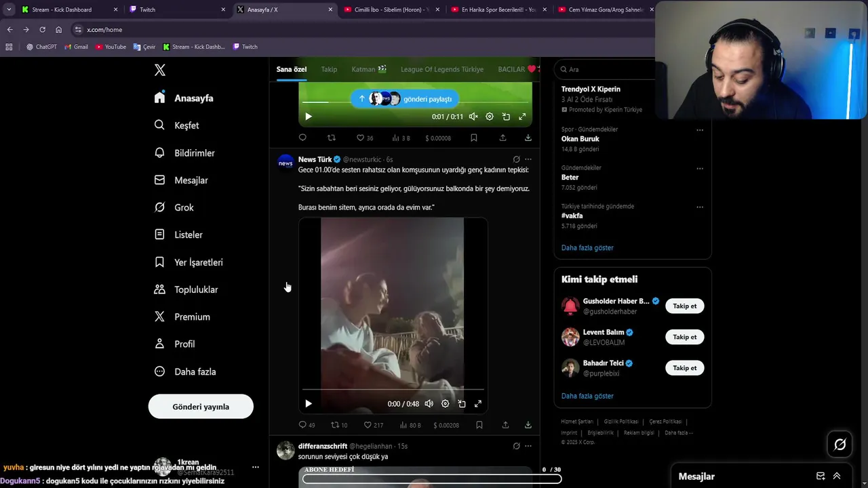Image resolution: width=868 pixels, height=488 pixels.
Task: Open the X logo home icon
Action: pyautogui.click(x=160, y=70)
